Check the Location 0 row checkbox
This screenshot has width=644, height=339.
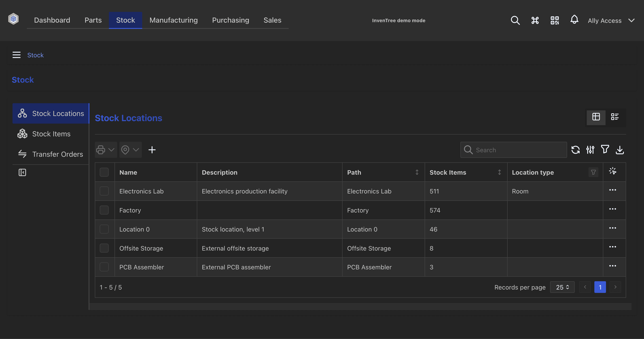click(104, 229)
